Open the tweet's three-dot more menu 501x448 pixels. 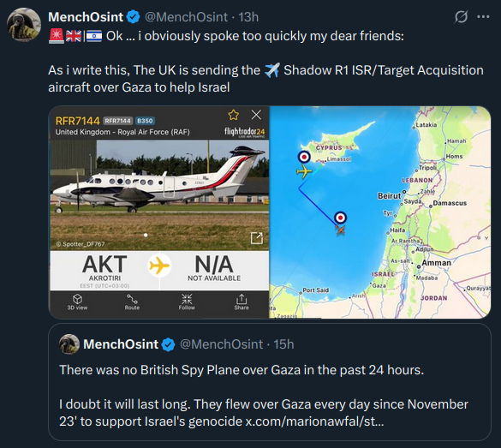click(483, 17)
